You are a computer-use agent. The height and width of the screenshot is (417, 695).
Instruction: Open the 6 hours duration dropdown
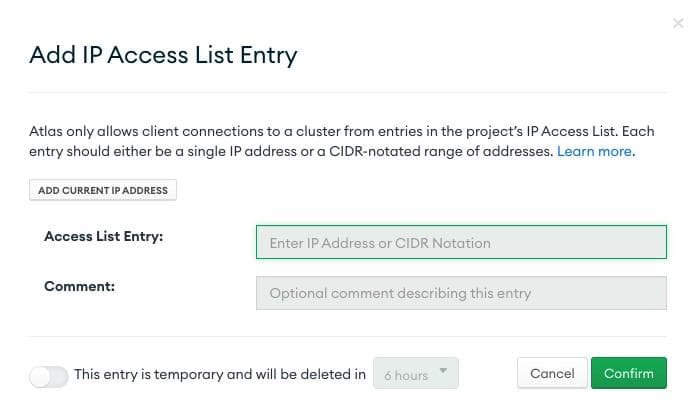(415, 374)
